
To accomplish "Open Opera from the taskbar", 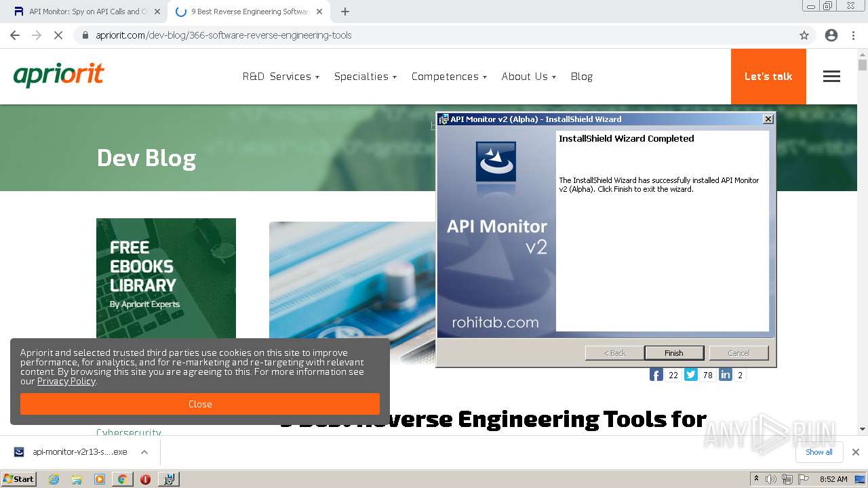I will pos(145,479).
